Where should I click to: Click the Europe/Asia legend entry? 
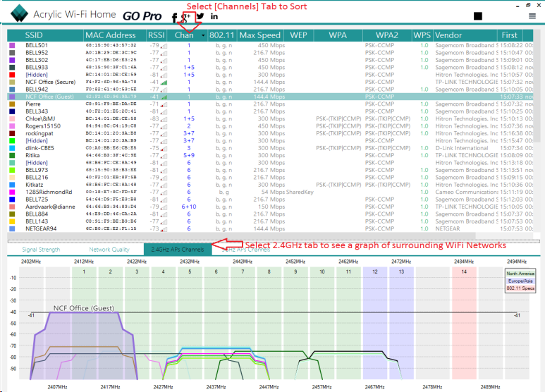[x=520, y=281]
